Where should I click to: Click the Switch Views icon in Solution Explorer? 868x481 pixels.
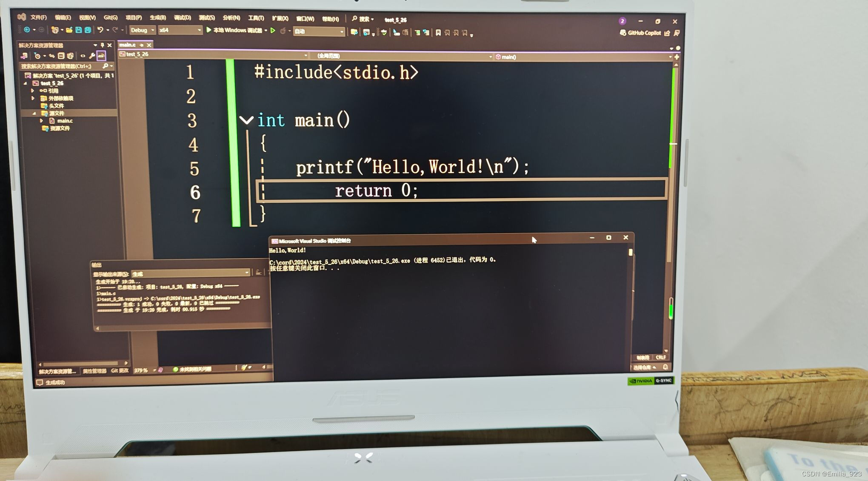coord(24,56)
